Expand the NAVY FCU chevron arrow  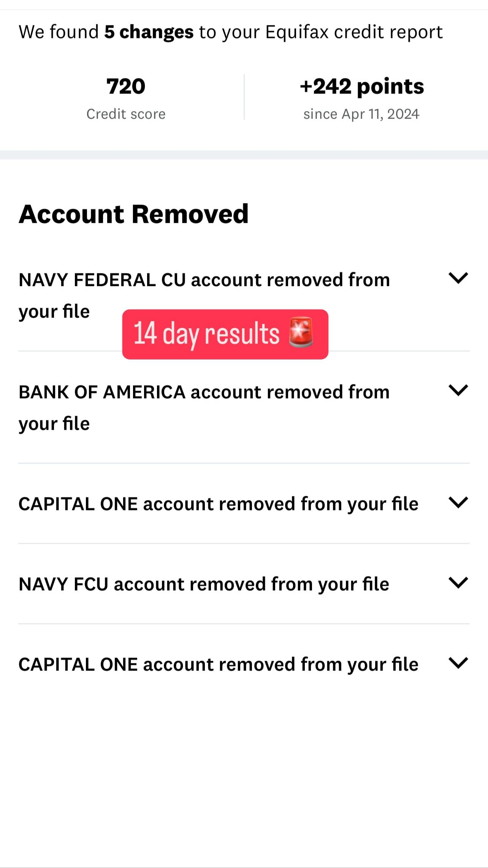pos(458,583)
